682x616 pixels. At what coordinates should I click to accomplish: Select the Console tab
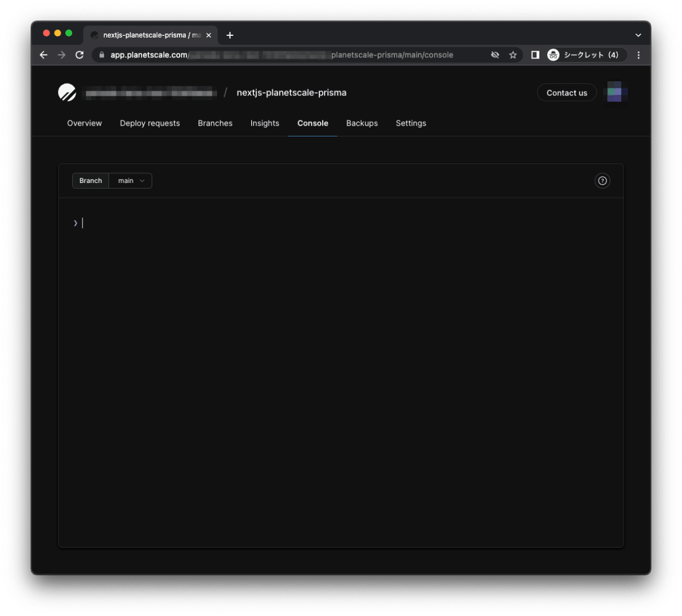313,123
